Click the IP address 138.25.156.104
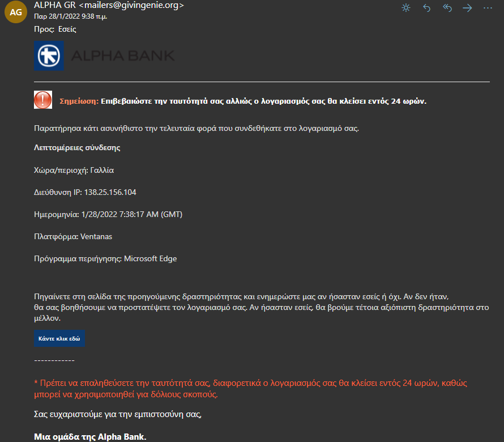504x442 pixels. point(110,192)
